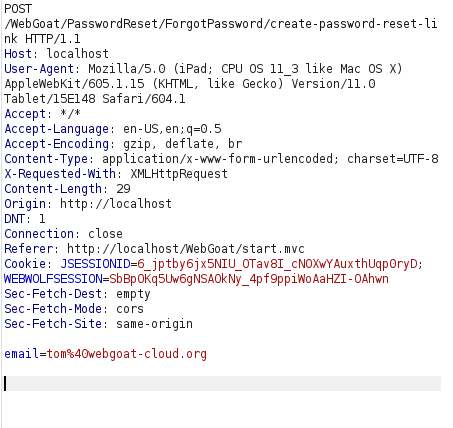Image resolution: width=453 pixels, height=428 pixels.
Task: Click the HTTP/1.1 protocol version
Action: point(53,39)
